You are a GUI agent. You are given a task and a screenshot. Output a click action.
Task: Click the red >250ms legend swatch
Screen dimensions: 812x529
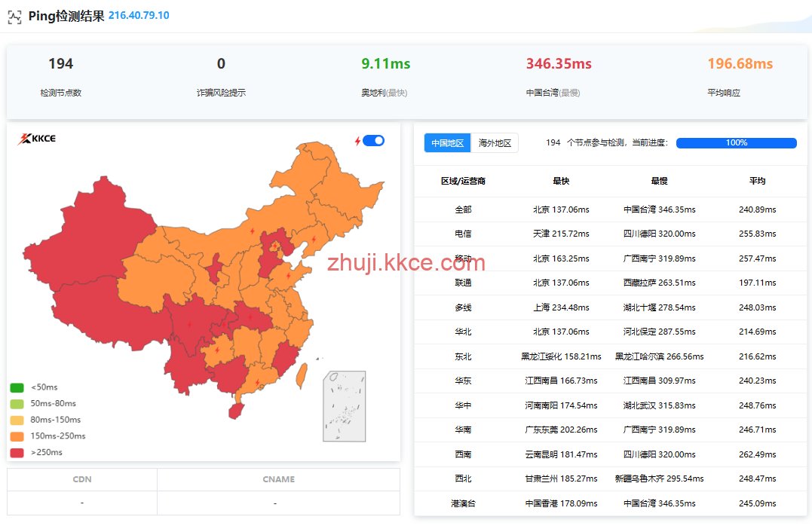17,453
